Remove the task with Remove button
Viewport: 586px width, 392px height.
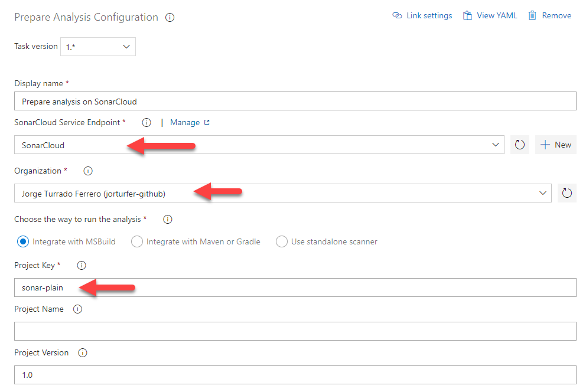point(550,16)
